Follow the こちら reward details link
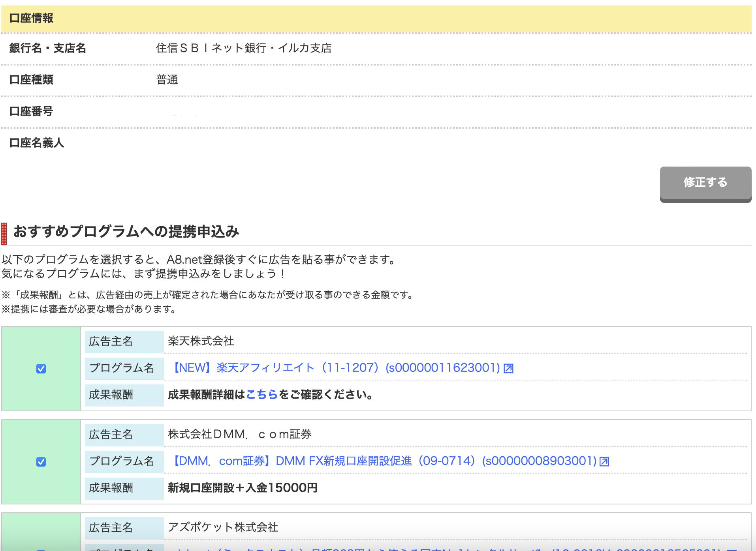Viewport: 756px width, 551px height. 262,395
